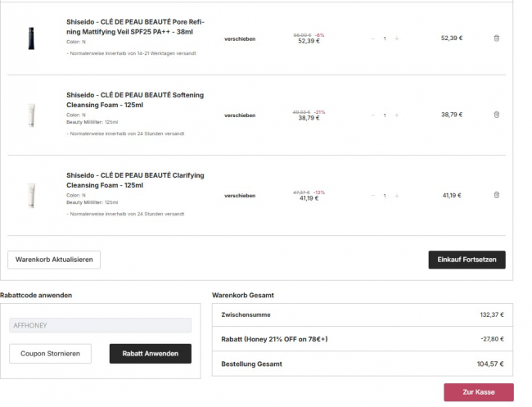Delete the Pore Refining Mattifying Veil item
Image resolution: width=532 pixels, height=407 pixels.
pyautogui.click(x=497, y=38)
